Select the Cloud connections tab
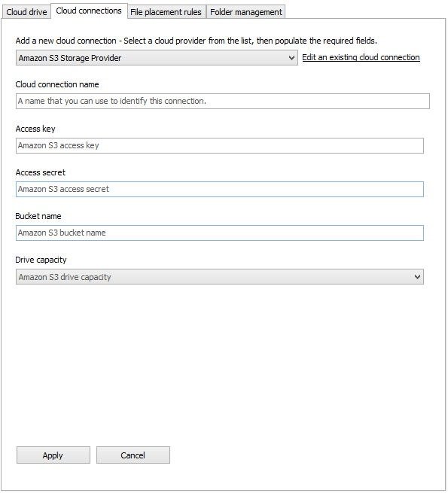This screenshot has width=448, height=493. pos(89,11)
